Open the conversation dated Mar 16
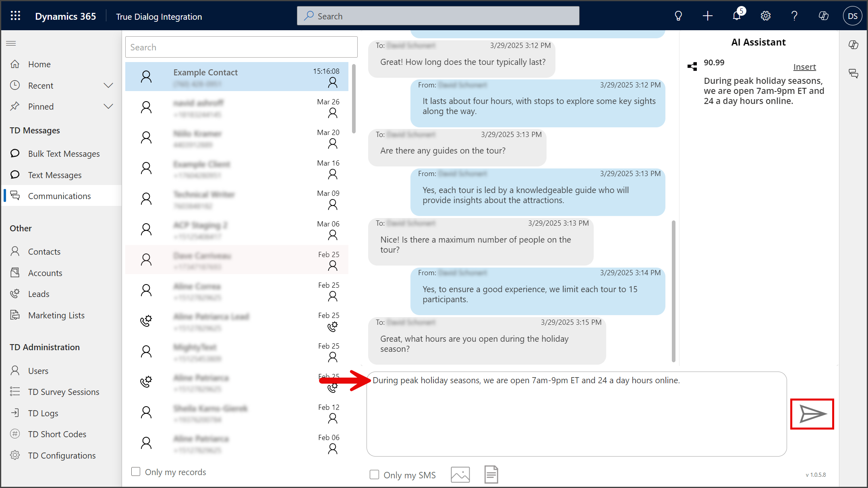The height and width of the screenshot is (488, 868). tap(237, 169)
